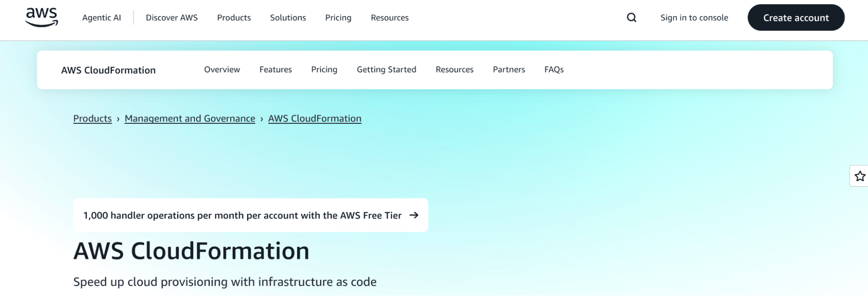Viewport: 868px width, 296px height.
Task: Follow AWS CloudFormation breadcrumb link
Action: point(315,118)
